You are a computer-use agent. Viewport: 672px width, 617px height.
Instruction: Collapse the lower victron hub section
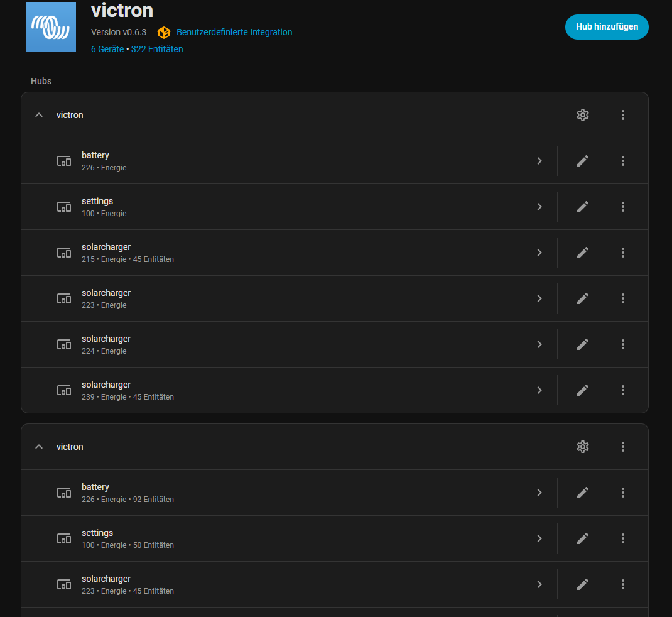tap(39, 447)
